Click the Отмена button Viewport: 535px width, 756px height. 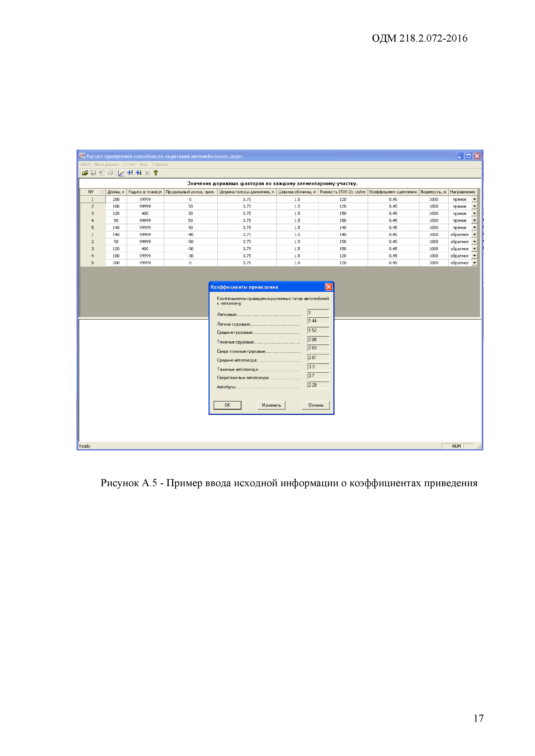tap(316, 405)
